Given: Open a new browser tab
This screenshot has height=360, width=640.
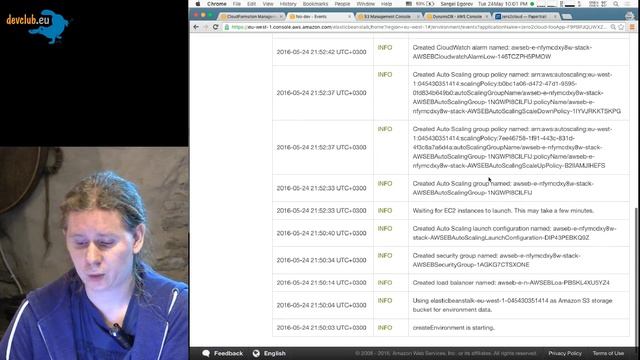Looking at the screenshot, I should tap(567, 16).
